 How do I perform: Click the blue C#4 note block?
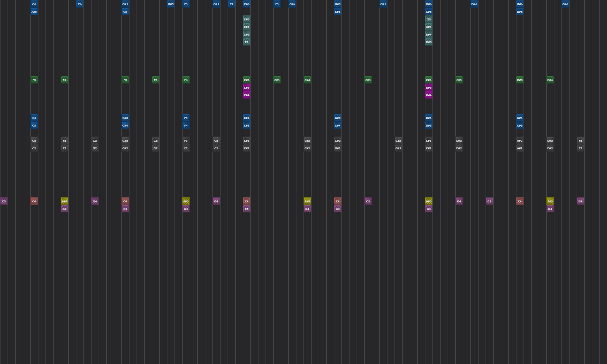(x=247, y=118)
